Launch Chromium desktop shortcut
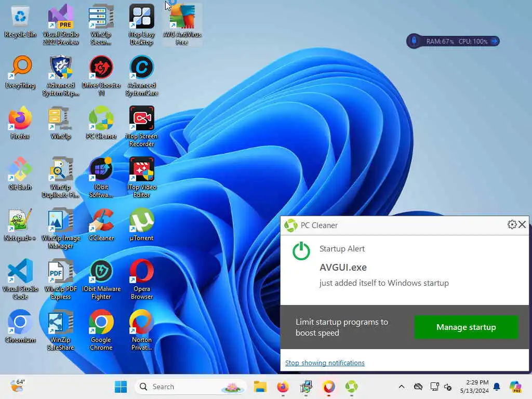Screen dimensions: 532x399 click(20, 326)
